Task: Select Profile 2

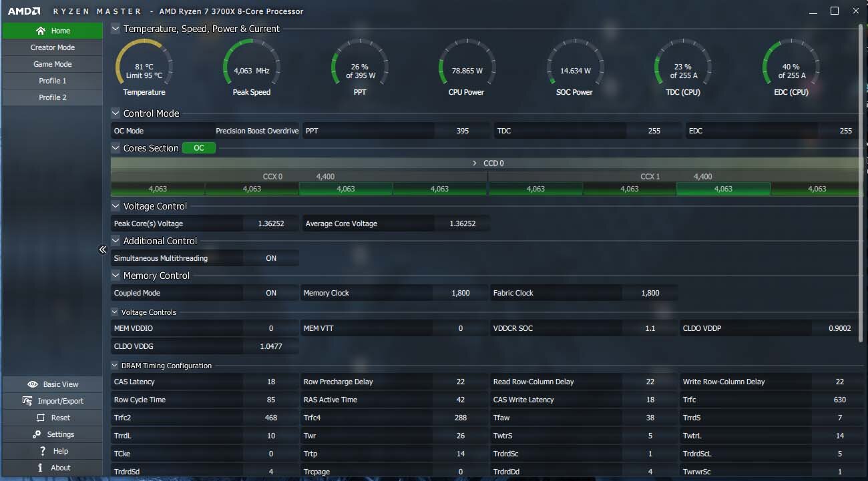Action: pyautogui.click(x=52, y=97)
